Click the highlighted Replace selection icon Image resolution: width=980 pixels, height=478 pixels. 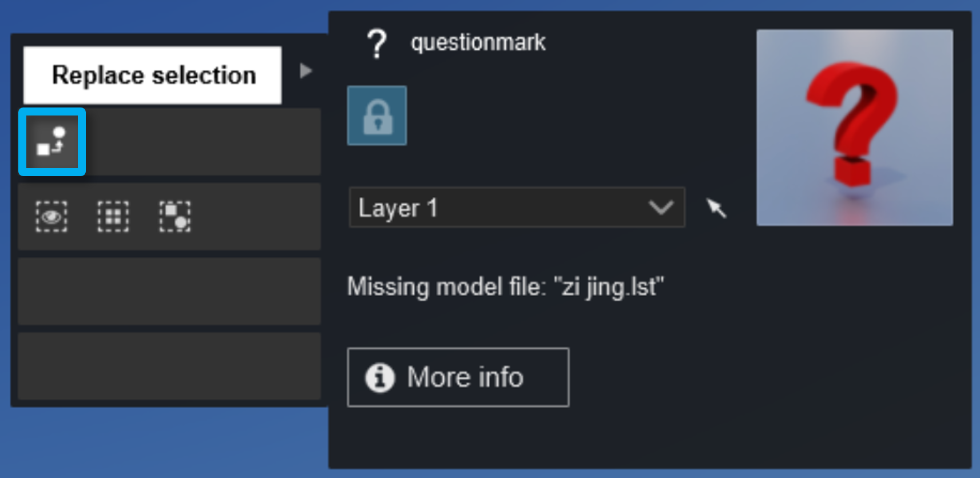pos(51,142)
